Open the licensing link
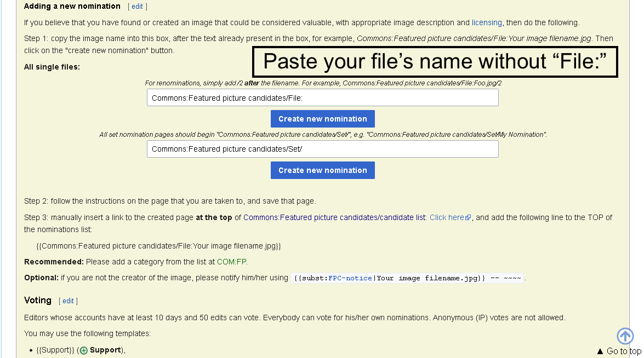 click(487, 22)
